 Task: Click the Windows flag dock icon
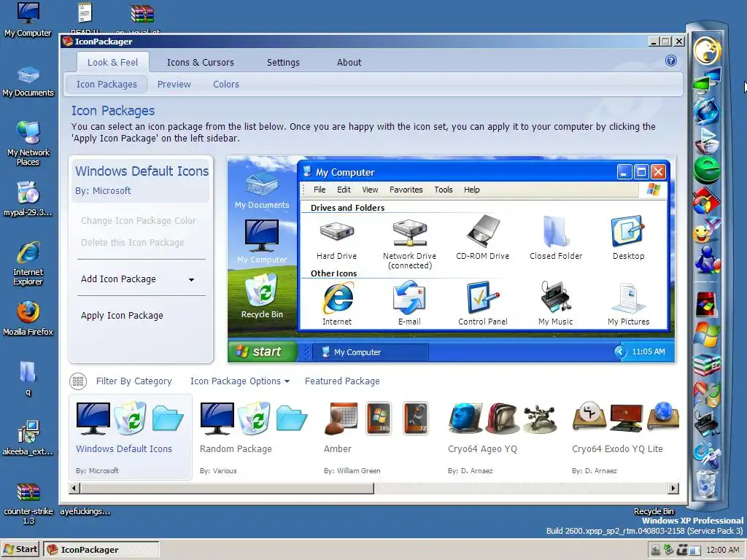pyautogui.click(x=707, y=335)
